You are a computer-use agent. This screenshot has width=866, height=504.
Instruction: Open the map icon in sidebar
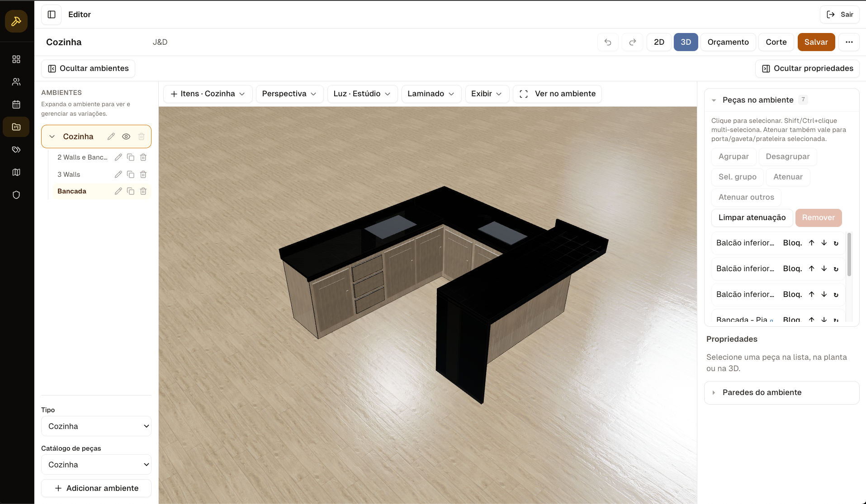16,172
